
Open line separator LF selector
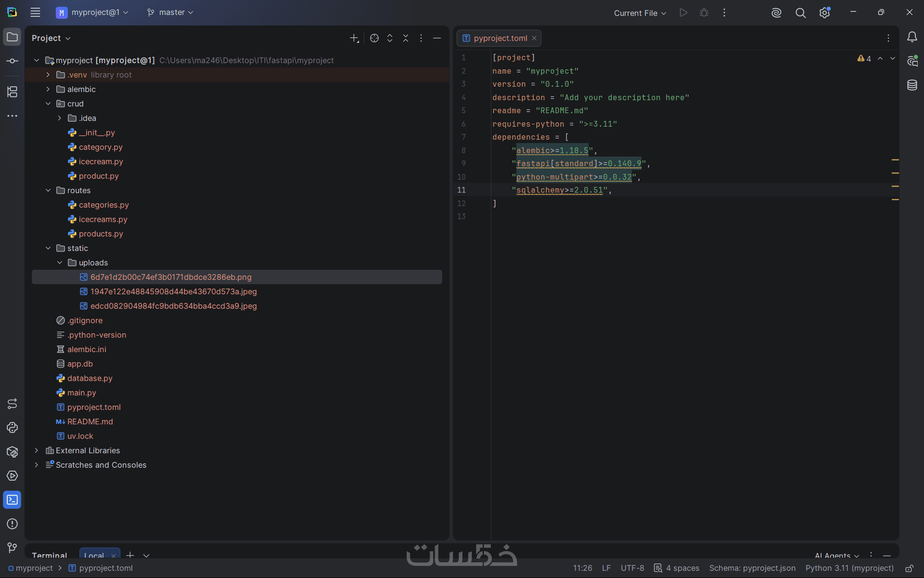(x=606, y=568)
